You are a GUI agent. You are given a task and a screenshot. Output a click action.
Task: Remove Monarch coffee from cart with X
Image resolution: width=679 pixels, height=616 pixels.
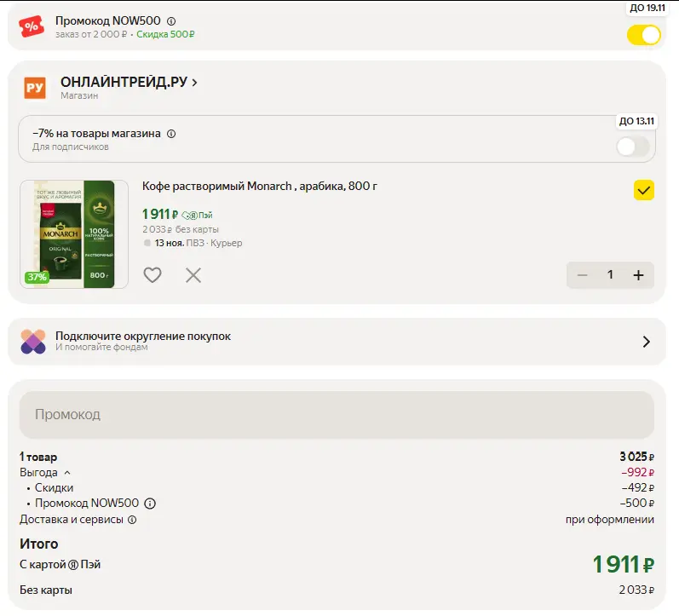pyautogui.click(x=193, y=275)
